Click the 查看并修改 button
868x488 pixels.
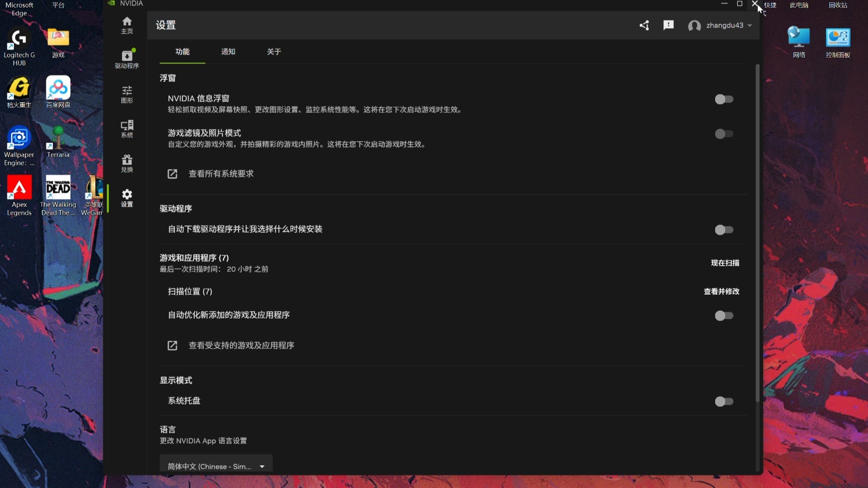tap(722, 292)
